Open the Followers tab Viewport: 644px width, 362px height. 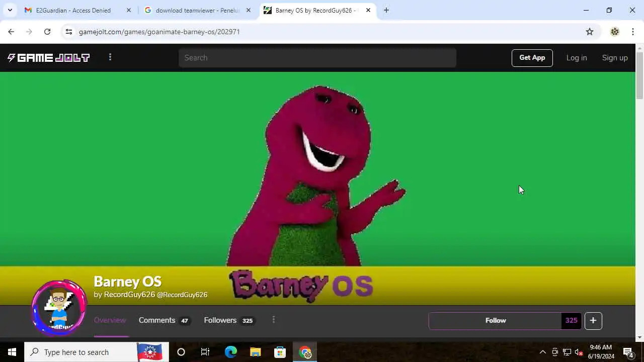[229, 320]
